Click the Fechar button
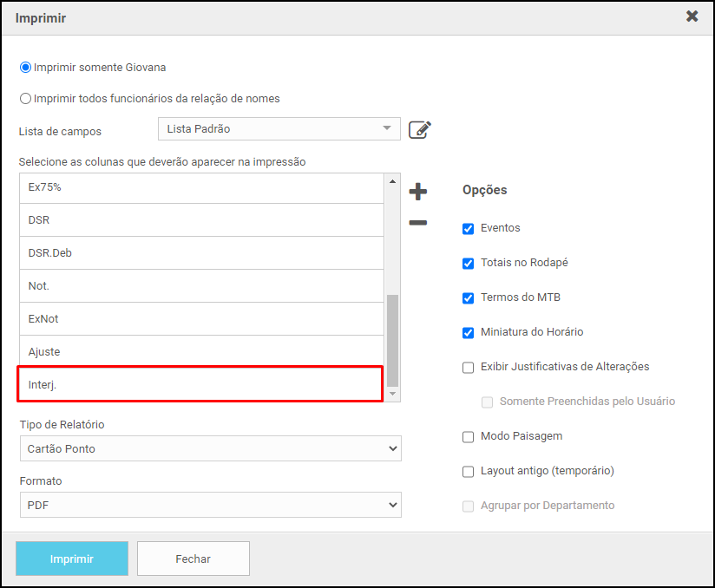 click(x=193, y=559)
